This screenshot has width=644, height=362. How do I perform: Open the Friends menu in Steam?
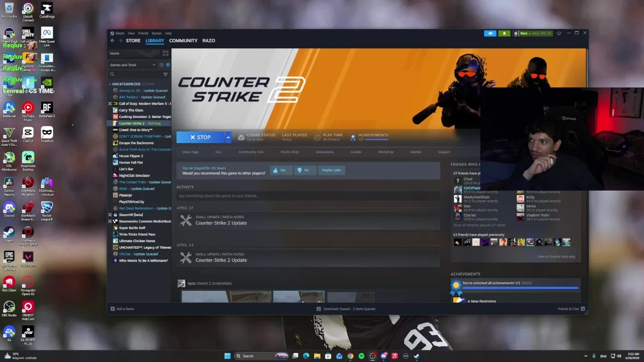tap(143, 33)
